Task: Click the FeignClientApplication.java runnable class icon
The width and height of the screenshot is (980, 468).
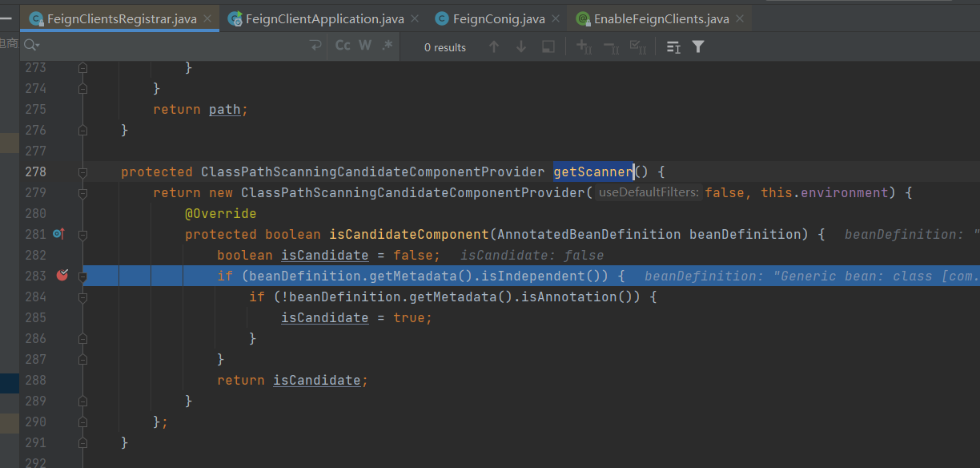Action: click(235, 18)
